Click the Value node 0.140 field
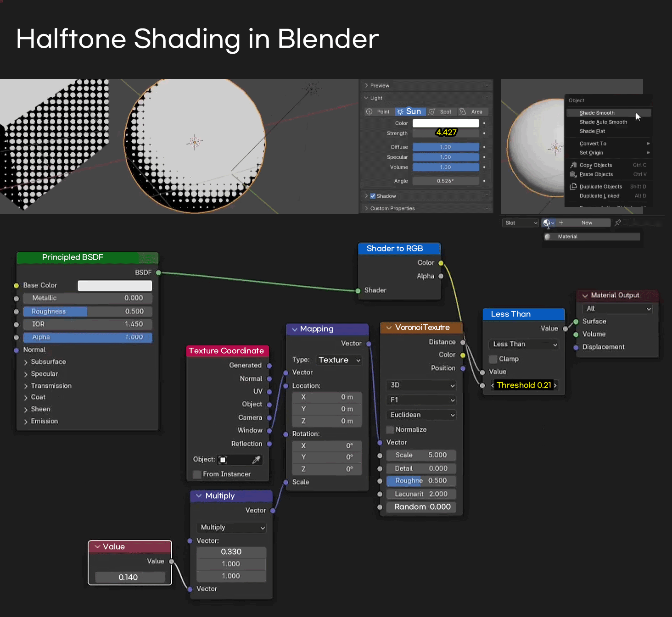 tap(130, 577)
